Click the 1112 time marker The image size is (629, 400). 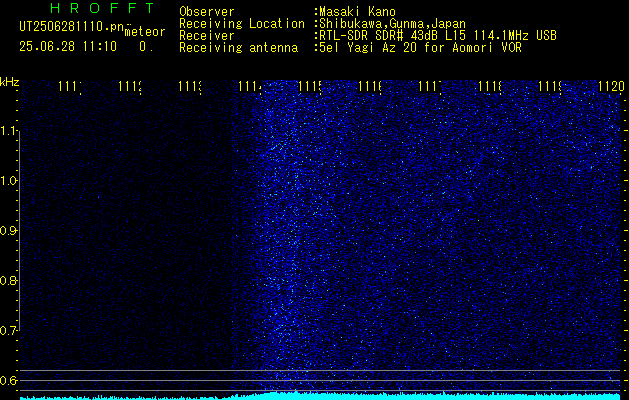pyautogui.click(x=130, y=87)
